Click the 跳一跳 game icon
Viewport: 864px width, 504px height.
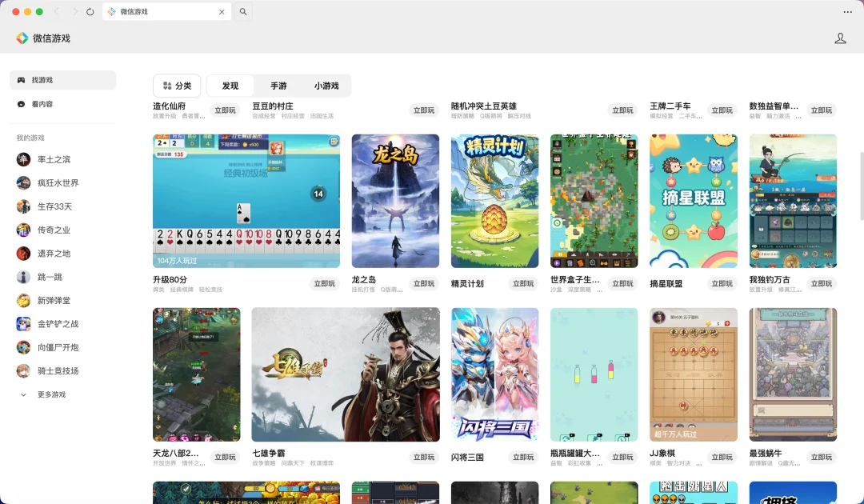(24, 277)
